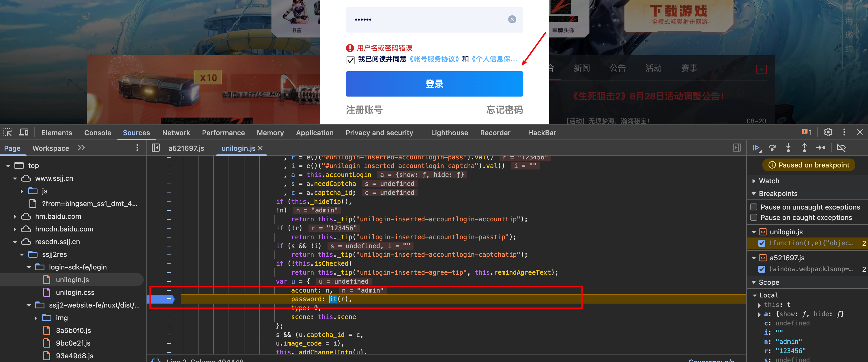Switch navigator to Workspace tab

click(x=50, y=148)
